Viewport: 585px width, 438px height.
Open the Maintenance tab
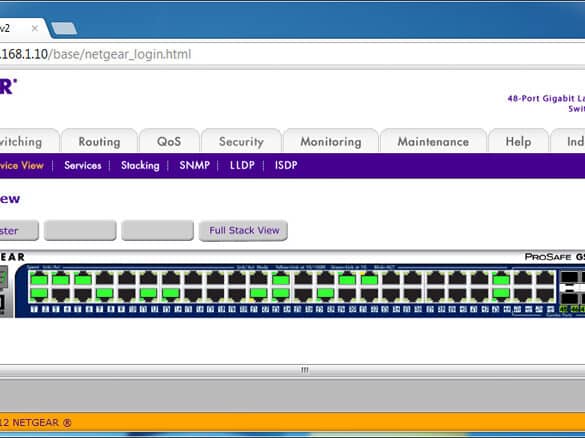point(433,141)
